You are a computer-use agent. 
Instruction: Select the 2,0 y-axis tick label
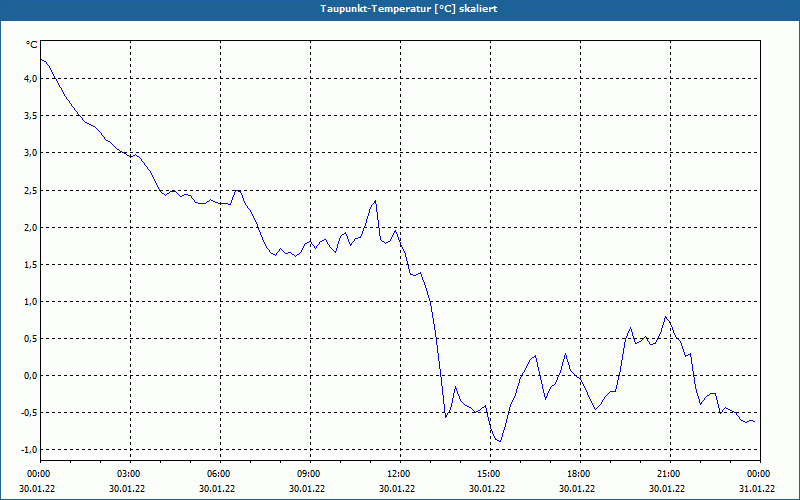tap(30, 228)
